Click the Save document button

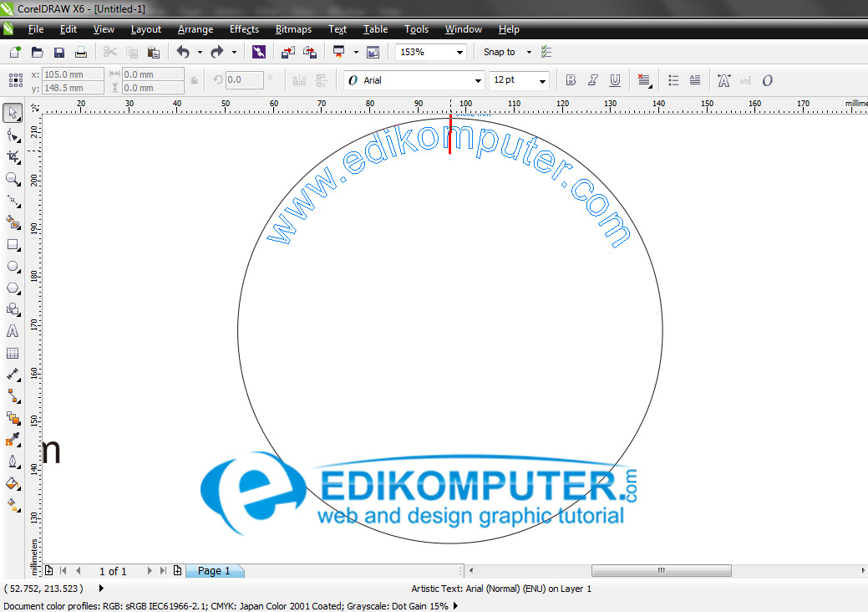pyautogui.click(x=58, y=51)
